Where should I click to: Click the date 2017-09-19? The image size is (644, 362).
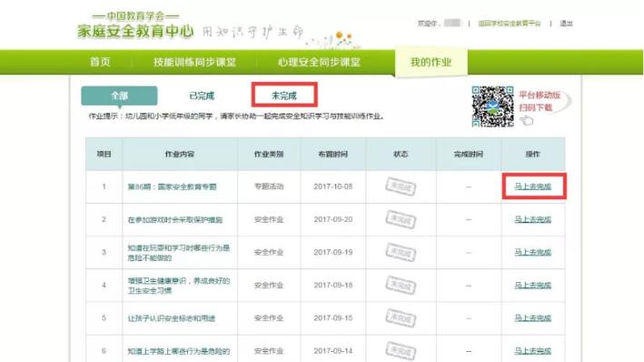coord(333,252)
